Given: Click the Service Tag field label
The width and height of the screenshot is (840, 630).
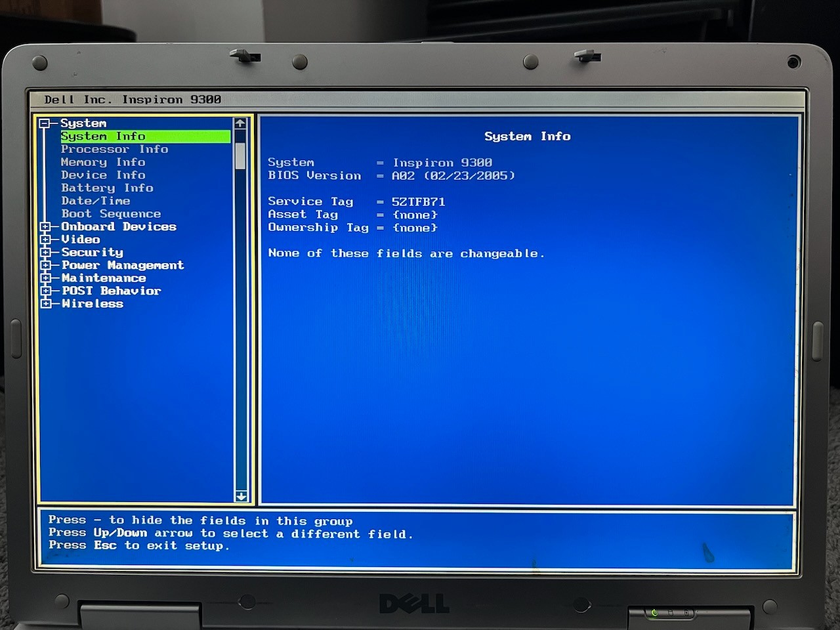Looking at the screenshot, I should [310, 202].
